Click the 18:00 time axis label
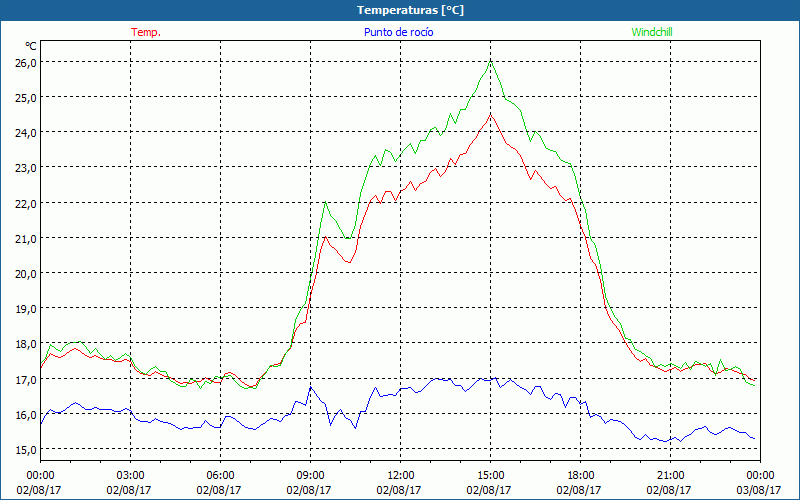This screenshot has height=500, width=800. pyautogui.click(x=581, y=475)
